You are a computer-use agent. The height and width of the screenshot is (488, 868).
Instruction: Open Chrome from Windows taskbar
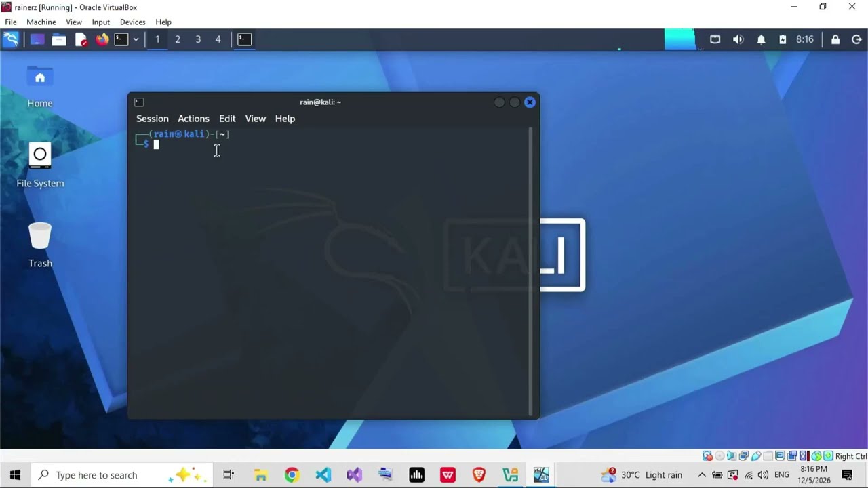[x=292, y=475]
